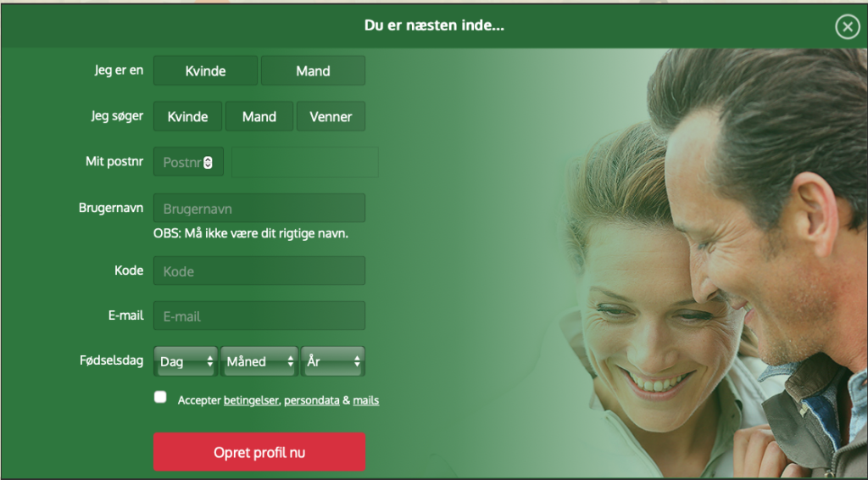The image size is (868, 480).
Task: Select Kvinde for 'Jeg er en'
Action: point(205,70)
